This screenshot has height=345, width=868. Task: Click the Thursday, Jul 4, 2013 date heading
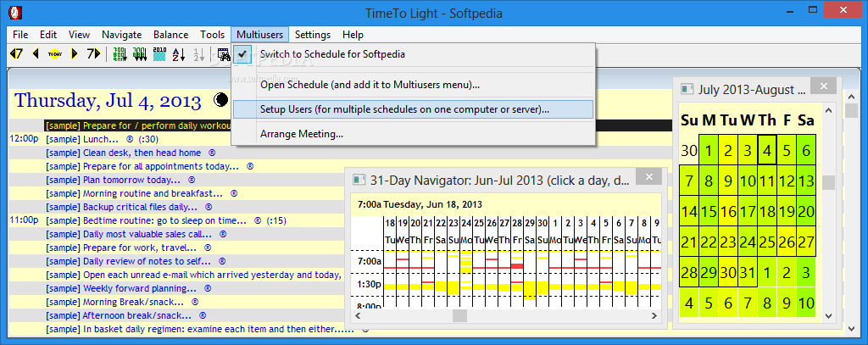[108, 101]
